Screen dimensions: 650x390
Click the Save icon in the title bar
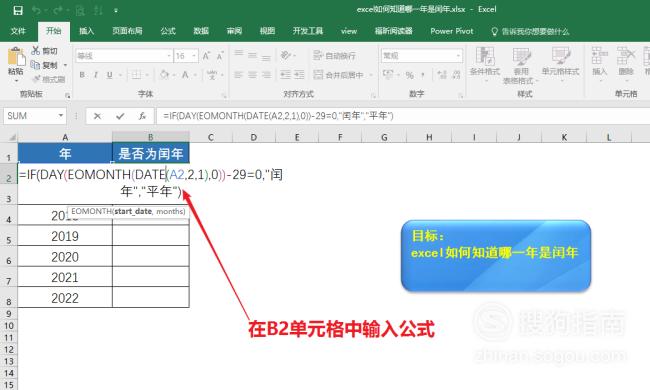(x=18, y=10)
